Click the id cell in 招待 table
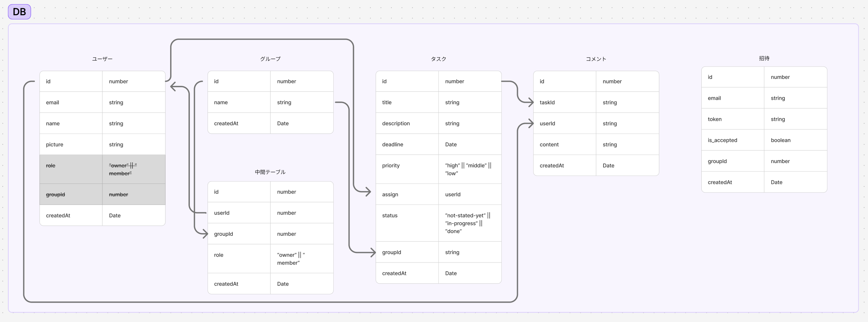This screenshot has width=868, height=322. point(733,77)
